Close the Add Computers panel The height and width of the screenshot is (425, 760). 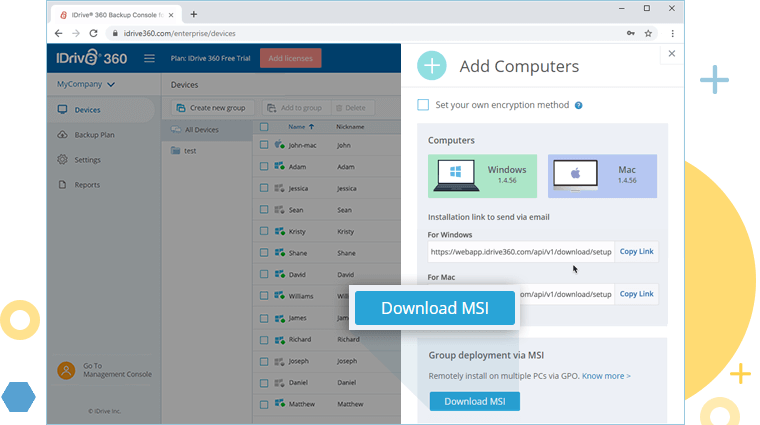pos(672,53)
